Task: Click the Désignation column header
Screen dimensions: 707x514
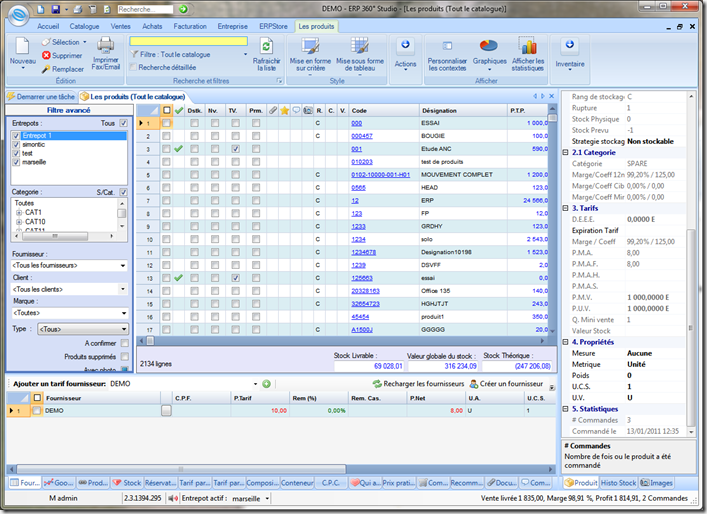Action: pos(463,110)
